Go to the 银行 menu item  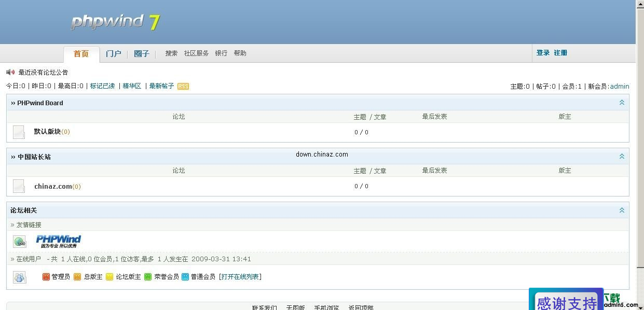(221, 53)
